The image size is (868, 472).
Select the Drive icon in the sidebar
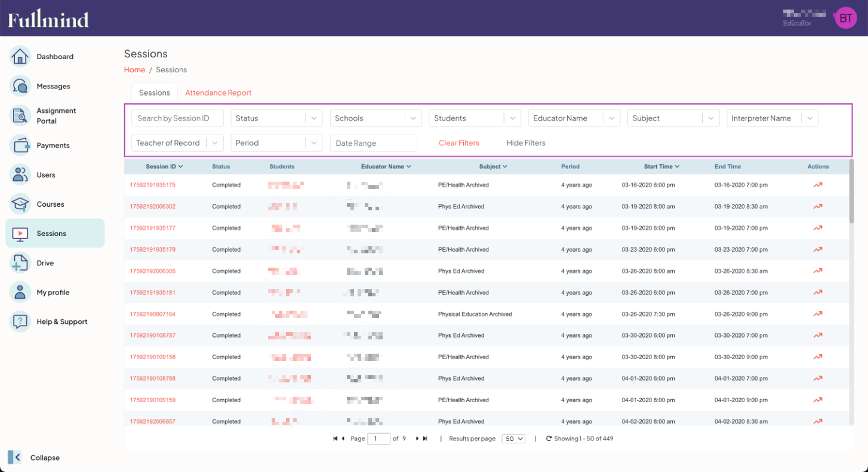[x=21, y=263]
